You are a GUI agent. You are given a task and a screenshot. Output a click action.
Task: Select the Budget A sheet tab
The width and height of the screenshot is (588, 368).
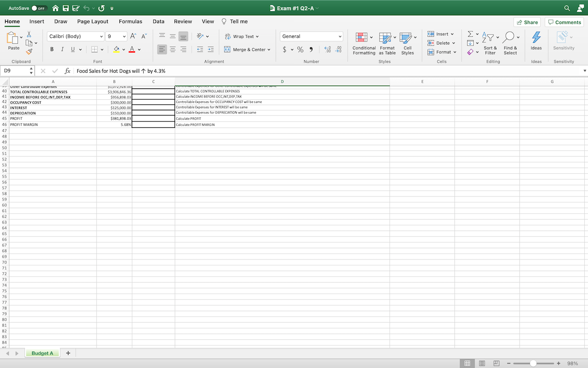42,353
